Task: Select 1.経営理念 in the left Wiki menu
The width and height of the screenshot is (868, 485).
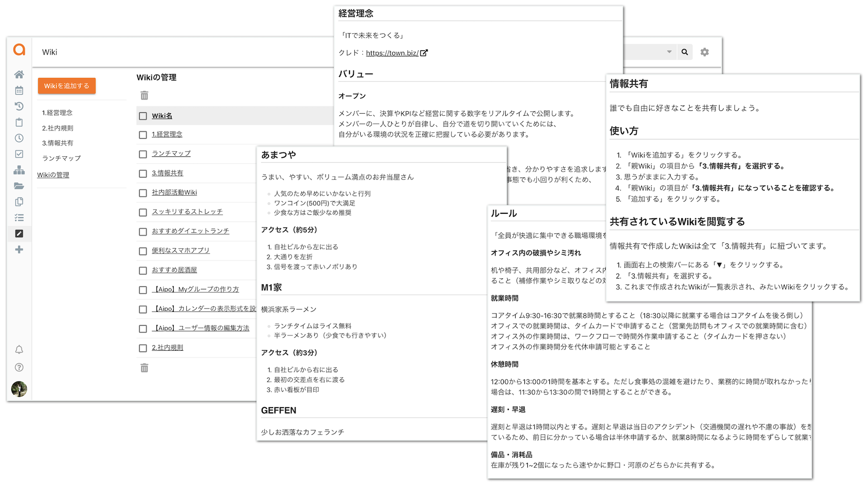Action: 57,113
